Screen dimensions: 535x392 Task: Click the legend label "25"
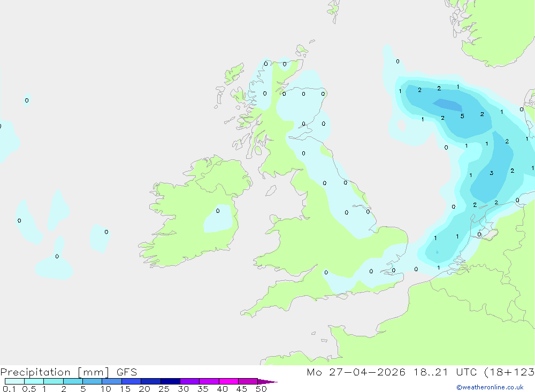click(x=164, y=389)
